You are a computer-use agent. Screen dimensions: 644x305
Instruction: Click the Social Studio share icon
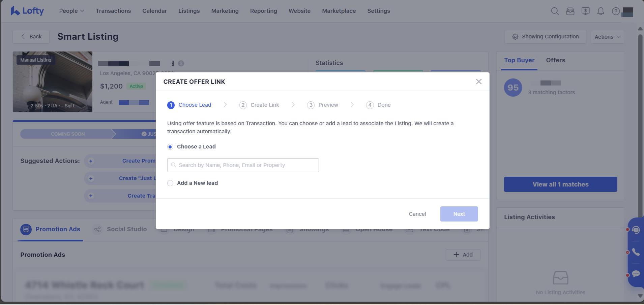tap(97, 229)
